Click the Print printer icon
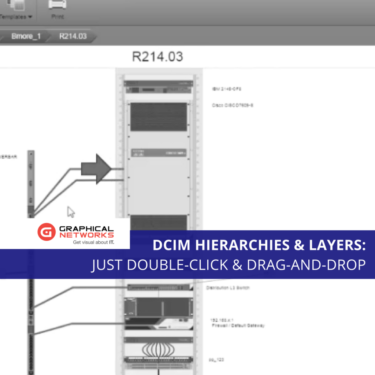The height and width of the screenshot is (375, 375). pyautogui.click(x=57, y=5)
